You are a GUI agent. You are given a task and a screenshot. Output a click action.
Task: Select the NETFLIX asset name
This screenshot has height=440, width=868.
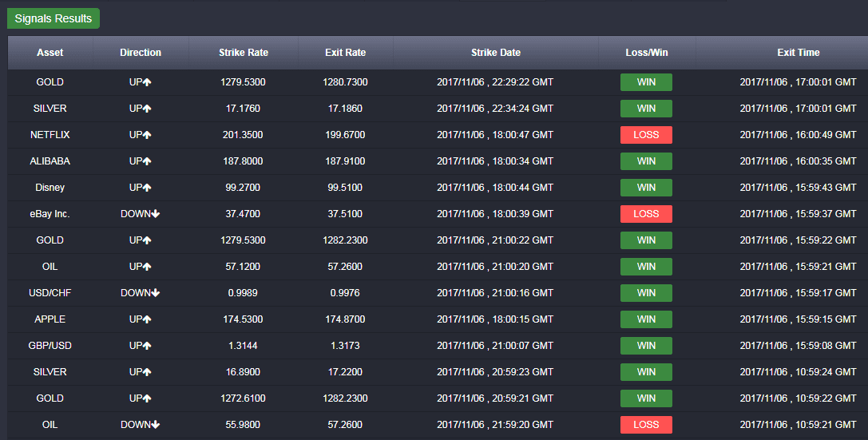(x=50, y=135)
